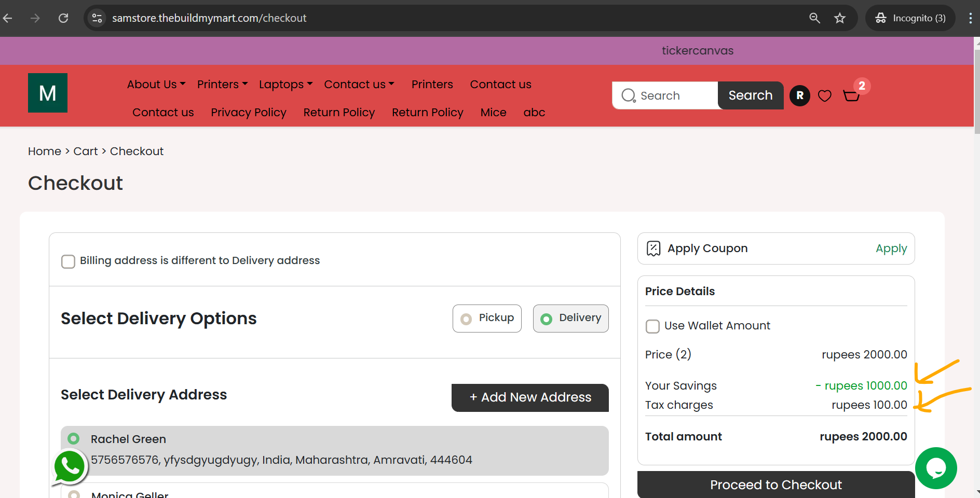Expand the Laptops dropdown menu
Screen dimensions: 980x498
286,84
